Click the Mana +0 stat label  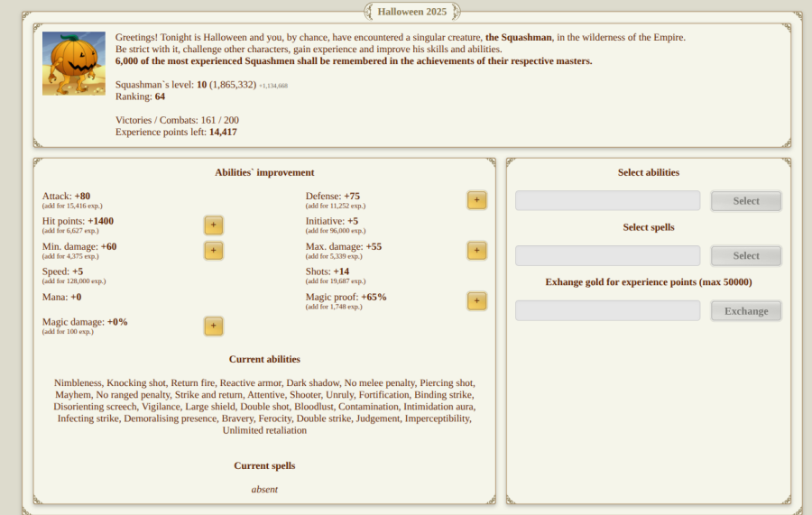pyautogui.click(x=61, y=297)
